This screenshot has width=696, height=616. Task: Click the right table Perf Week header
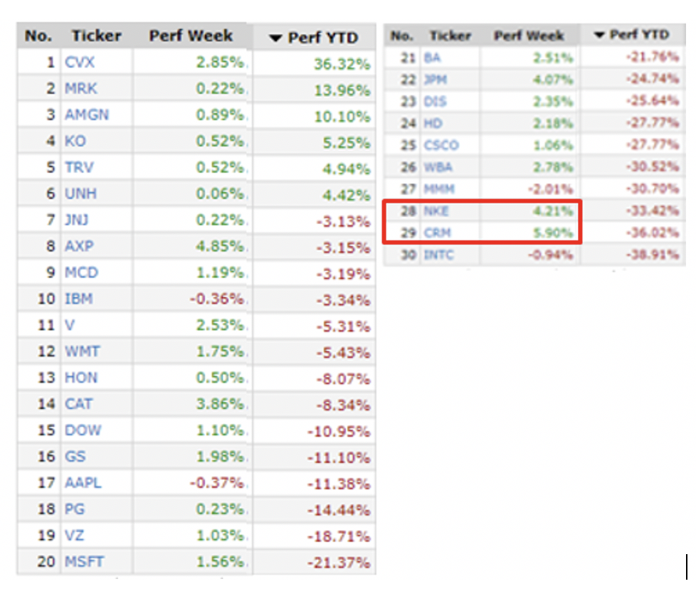coord(529,36)
